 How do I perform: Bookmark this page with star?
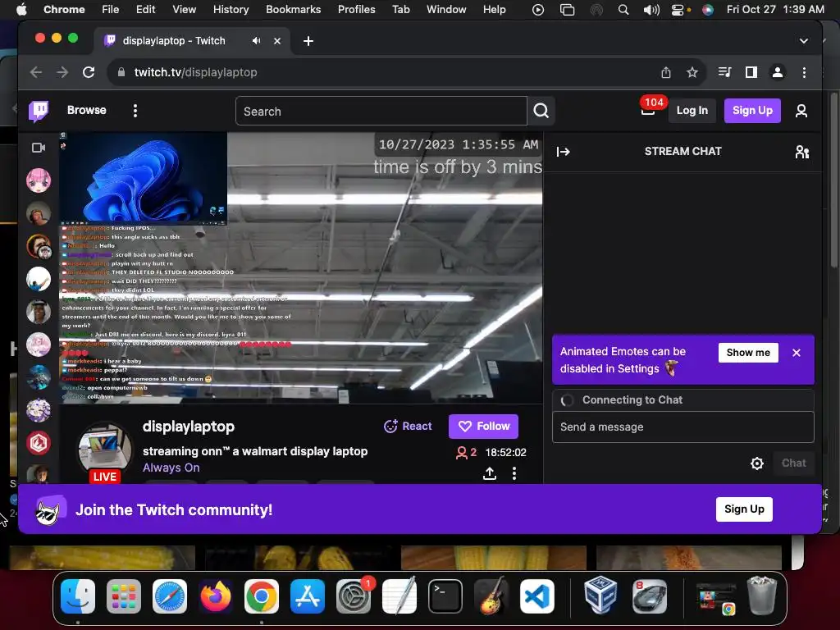coord(692,72)
